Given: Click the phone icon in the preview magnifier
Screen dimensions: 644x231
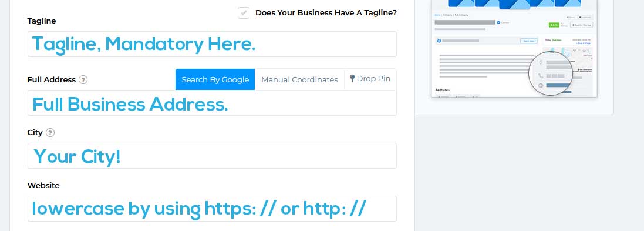Looking at the screenshot, I should tap(541, 76).
